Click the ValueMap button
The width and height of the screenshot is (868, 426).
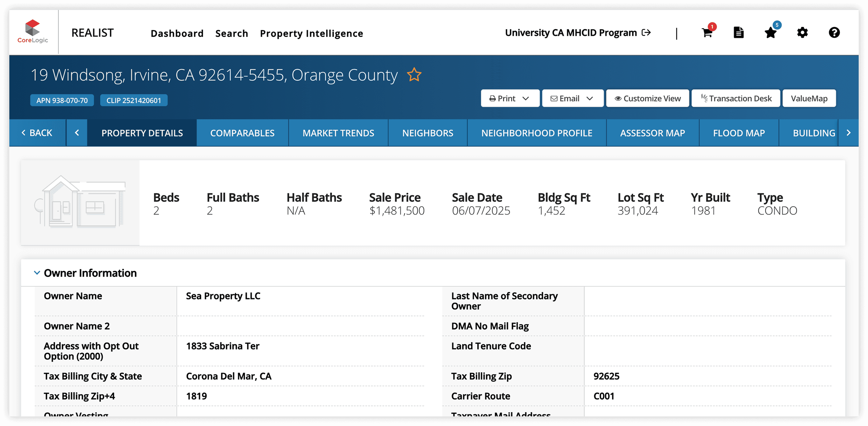click(x=809, y=98)
